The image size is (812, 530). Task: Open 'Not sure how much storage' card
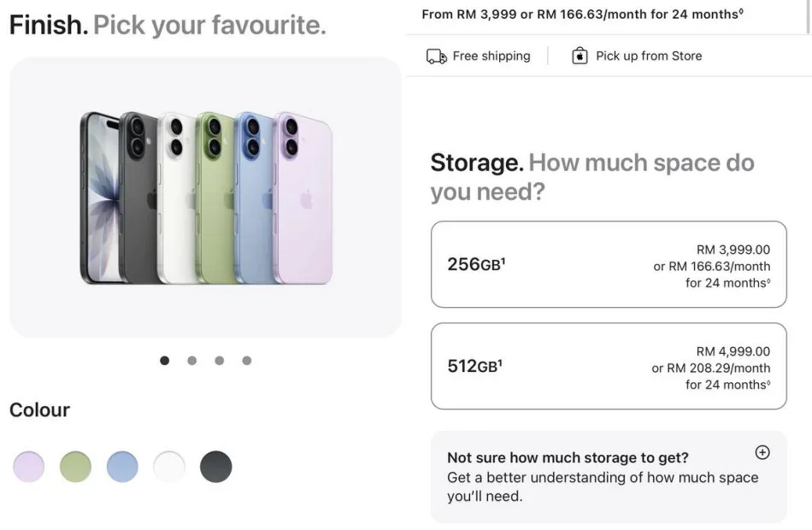pos(568,458)
